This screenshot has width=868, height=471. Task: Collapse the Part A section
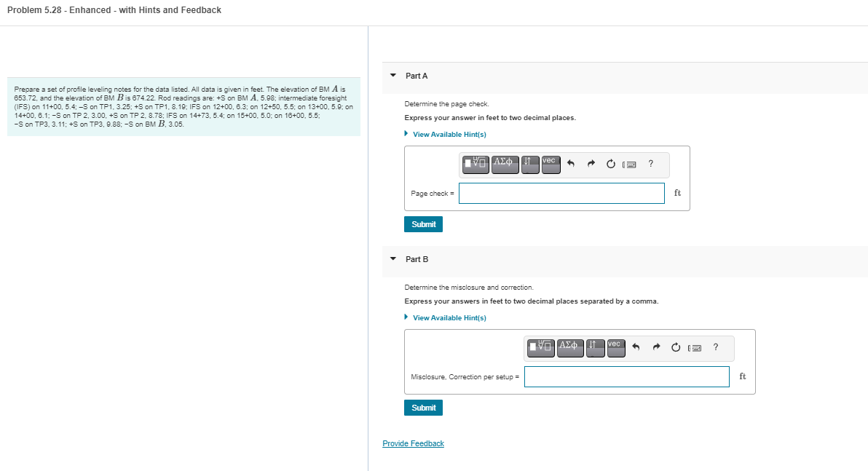tap(393, 76)
